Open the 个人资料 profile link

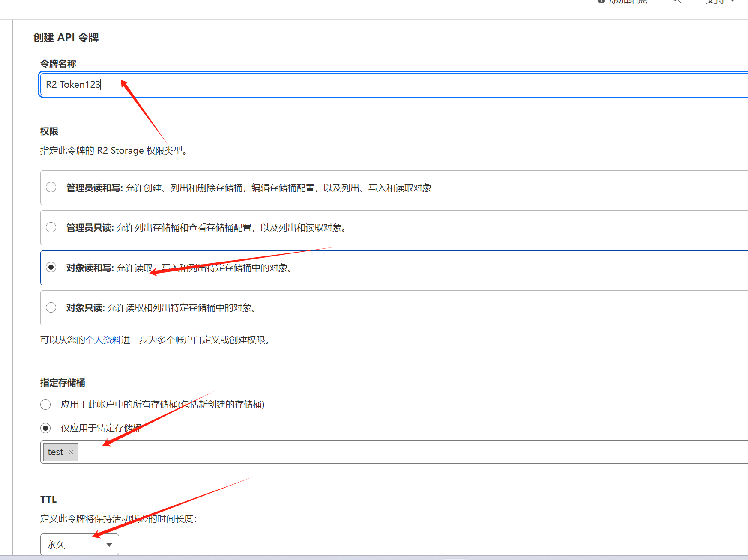pos(103,340)
